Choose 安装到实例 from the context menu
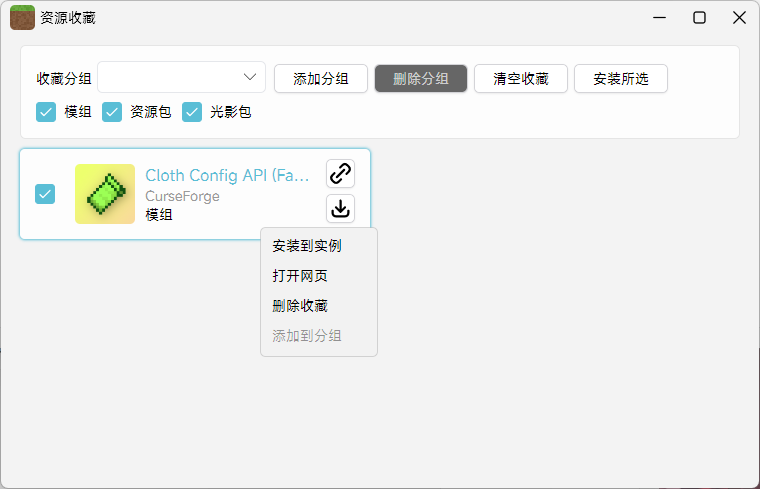The height and width of the screenshot is (489, 760). (307, 245)
